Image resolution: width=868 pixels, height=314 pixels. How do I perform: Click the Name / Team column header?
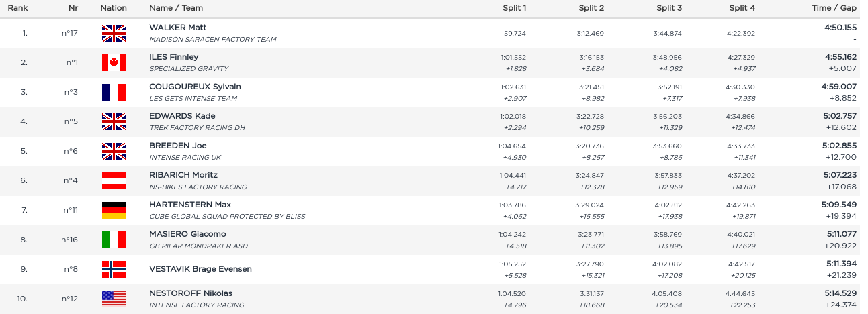pyautogui.click(x=176, y=8)
